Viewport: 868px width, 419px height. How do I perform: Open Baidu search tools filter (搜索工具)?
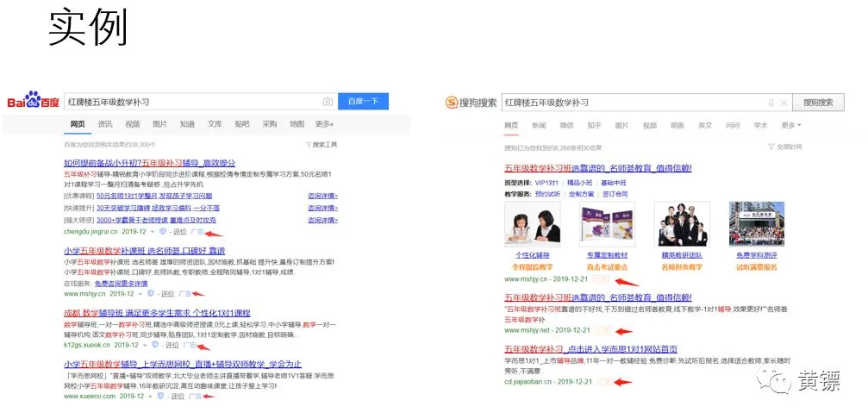pyautogui.click(x=321, y=145)
